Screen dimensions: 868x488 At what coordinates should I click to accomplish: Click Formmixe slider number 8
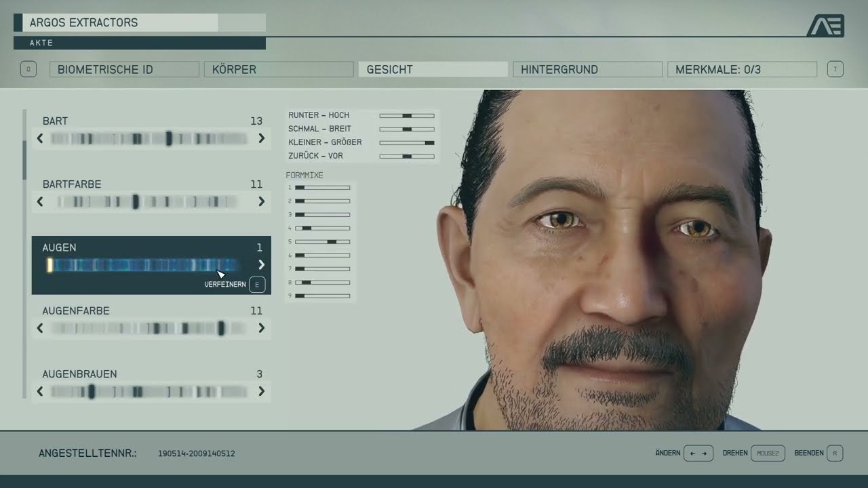(x=322, y=282)
